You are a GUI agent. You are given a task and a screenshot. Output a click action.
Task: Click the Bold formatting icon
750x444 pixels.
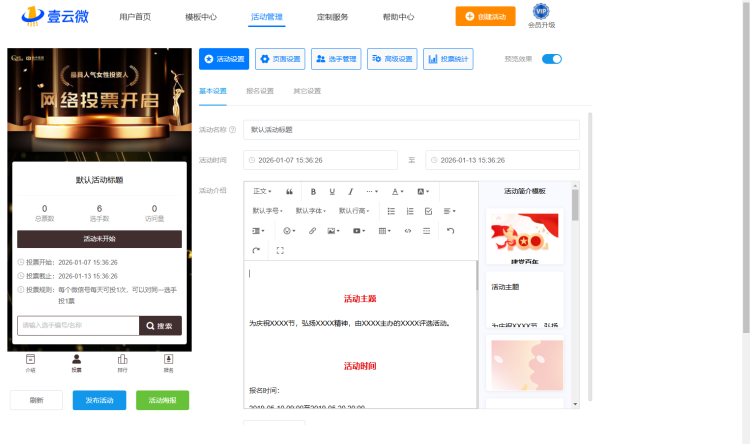click(313, 191)
